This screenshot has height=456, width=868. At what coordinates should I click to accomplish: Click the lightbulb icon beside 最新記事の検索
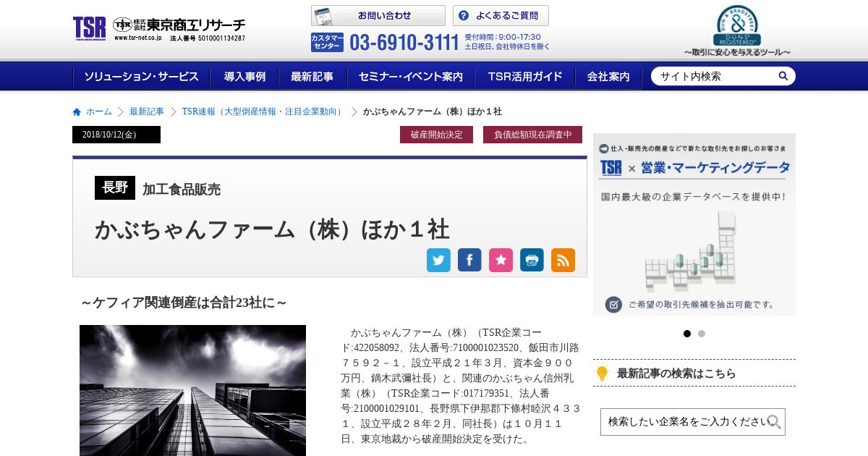point(602,373)
